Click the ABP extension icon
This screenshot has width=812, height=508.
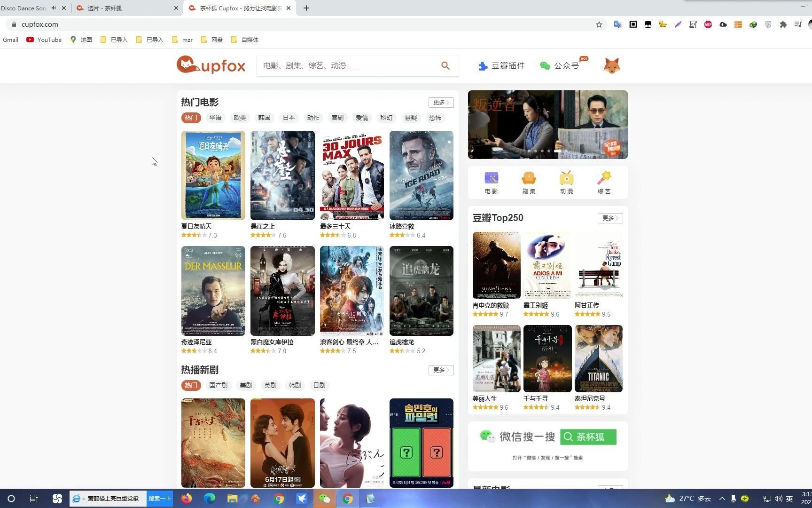click(708, 24)
